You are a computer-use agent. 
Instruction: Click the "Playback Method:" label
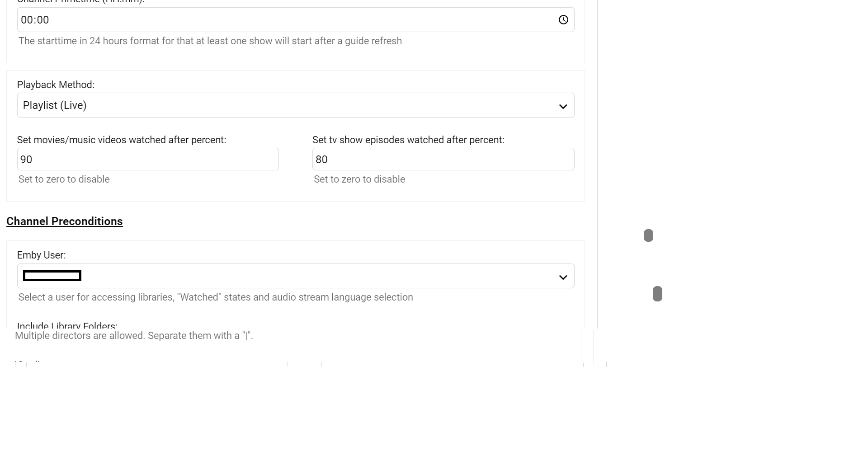point(56,85)
